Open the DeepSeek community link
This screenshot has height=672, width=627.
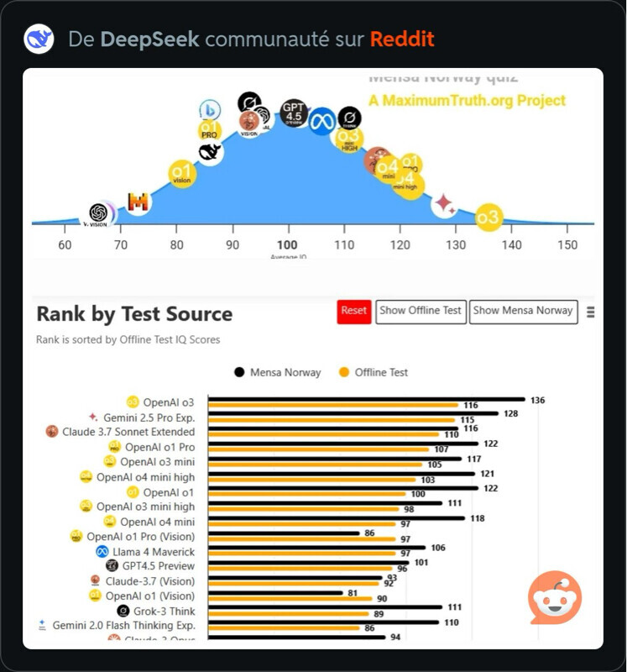tap(149, 39)
